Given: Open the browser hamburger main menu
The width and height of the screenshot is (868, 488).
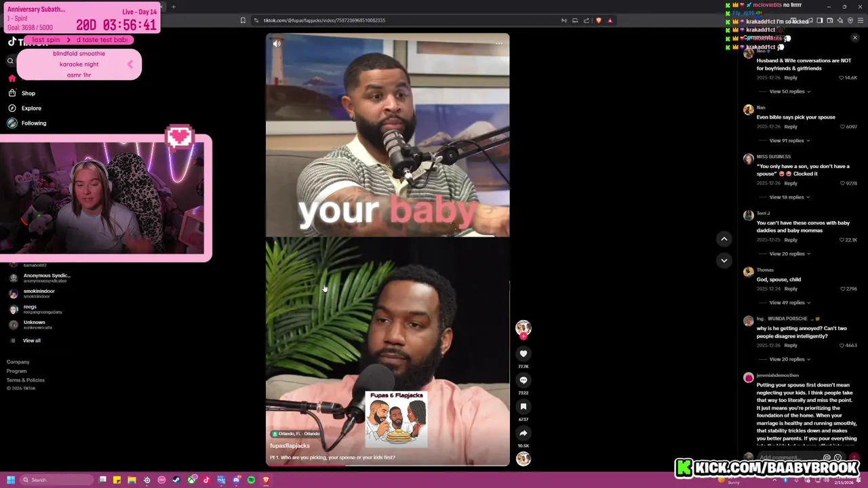Looking at the screenshot, I should (860, 20).
